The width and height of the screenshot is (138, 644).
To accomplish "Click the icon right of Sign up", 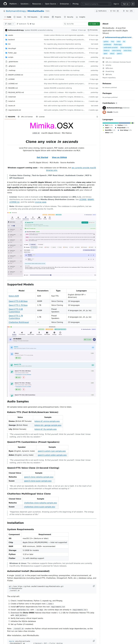I will tap(133, 4).
